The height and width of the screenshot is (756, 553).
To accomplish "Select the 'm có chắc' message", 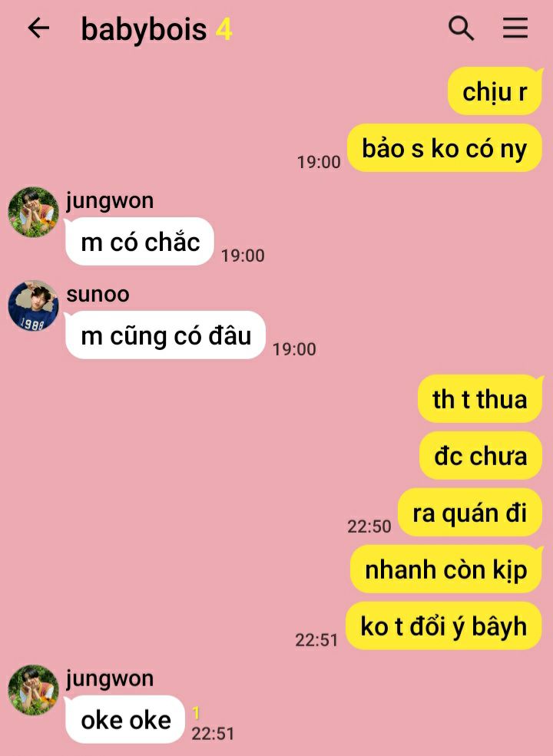I will pyautogui.click(x=140, y=242).
